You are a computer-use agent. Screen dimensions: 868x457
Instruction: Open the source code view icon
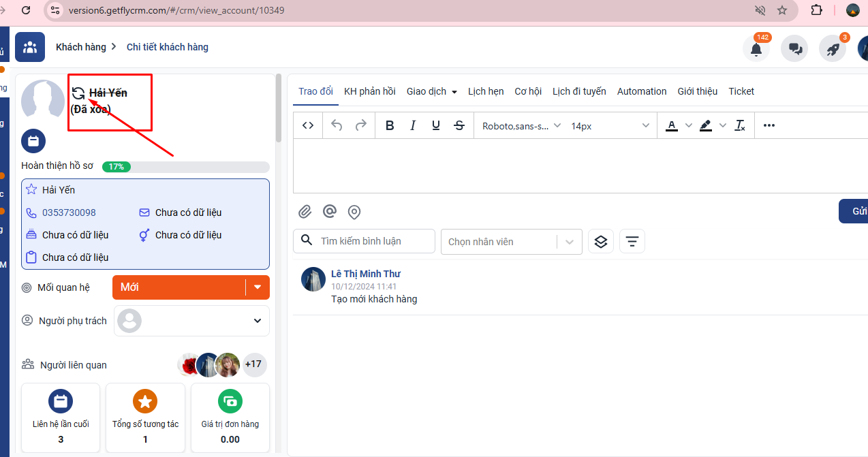308,125
